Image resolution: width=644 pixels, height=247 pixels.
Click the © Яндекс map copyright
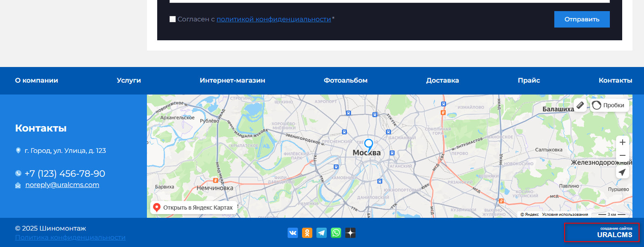point(530,215)
